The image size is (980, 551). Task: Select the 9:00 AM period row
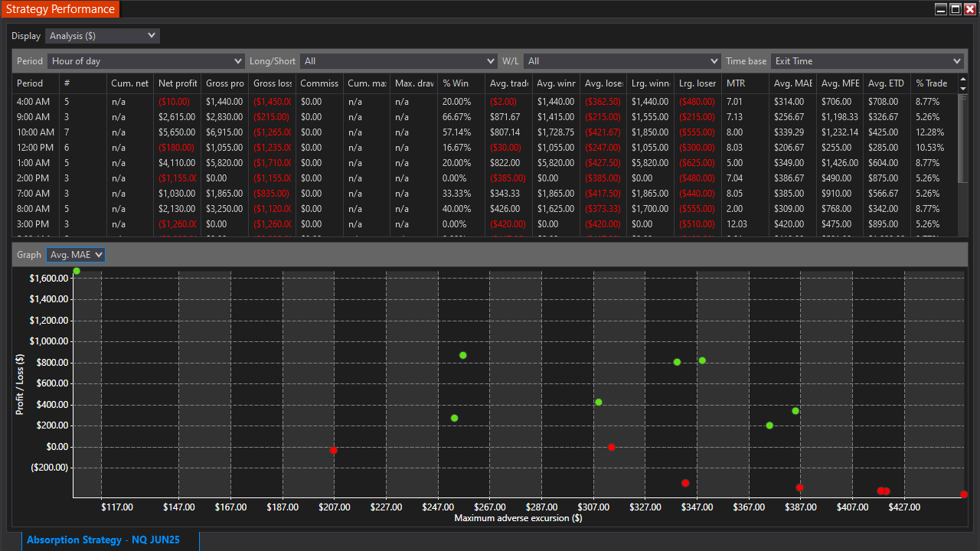pyautogui.click(x=485, y=117)
